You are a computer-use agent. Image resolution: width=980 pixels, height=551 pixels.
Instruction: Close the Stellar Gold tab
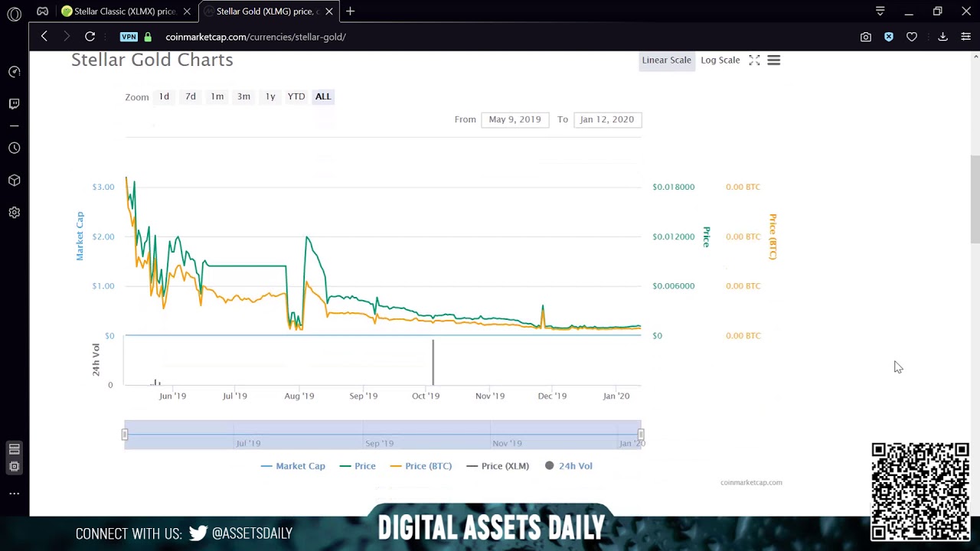(x=329, y=11)
